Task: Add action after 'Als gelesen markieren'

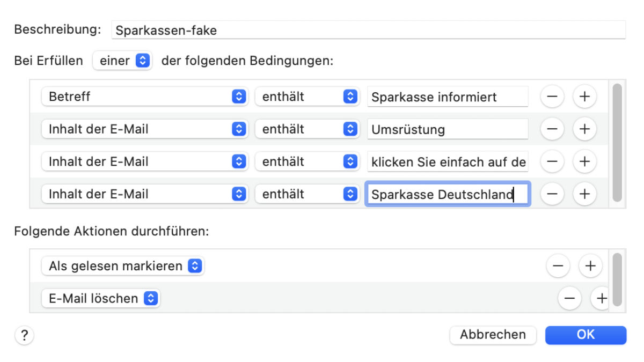Action: (x=590, y=266)
